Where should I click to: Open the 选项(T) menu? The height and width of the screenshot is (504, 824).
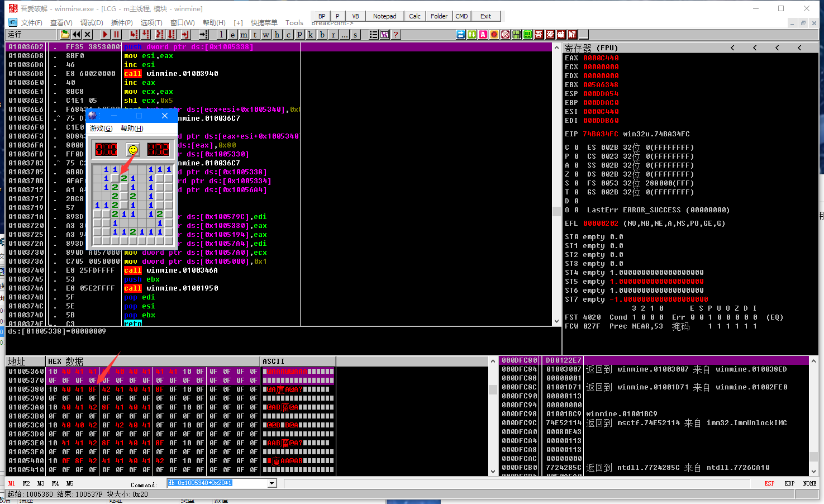[x=151, y=23]
